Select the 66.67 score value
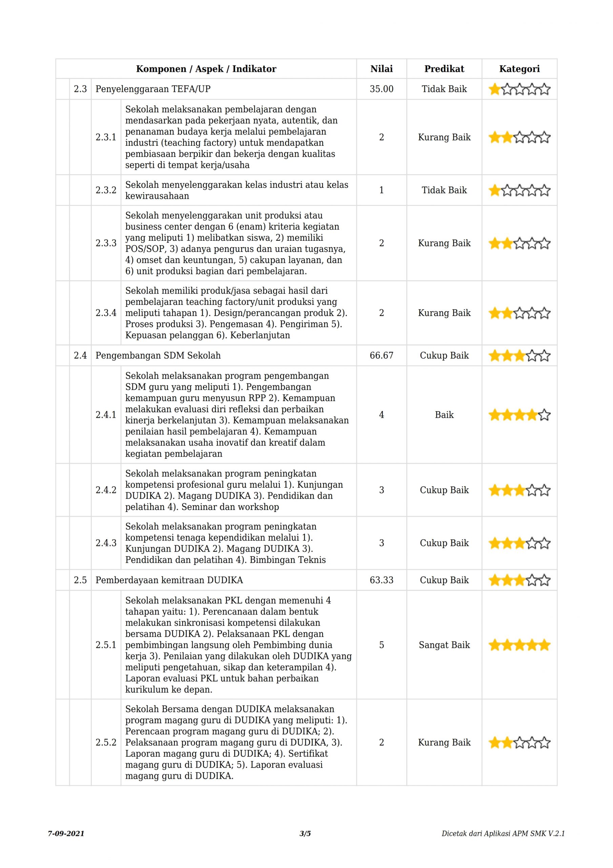 [381, 355]
